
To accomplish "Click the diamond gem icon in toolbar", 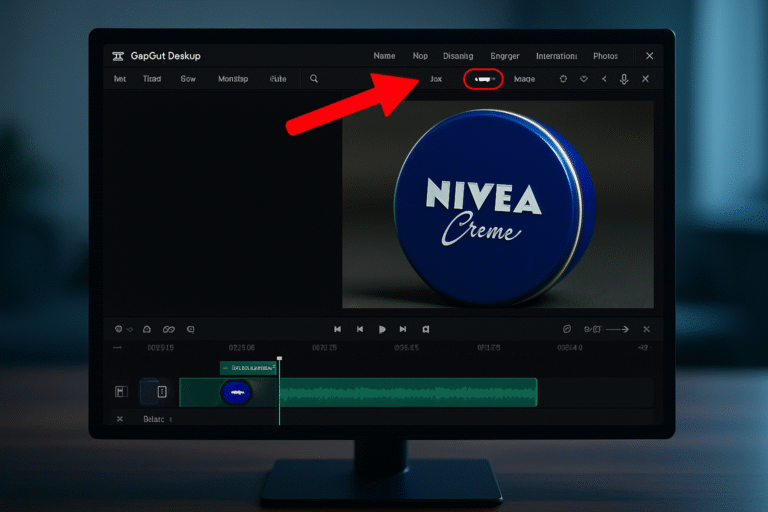I will [x=584, y=78].
